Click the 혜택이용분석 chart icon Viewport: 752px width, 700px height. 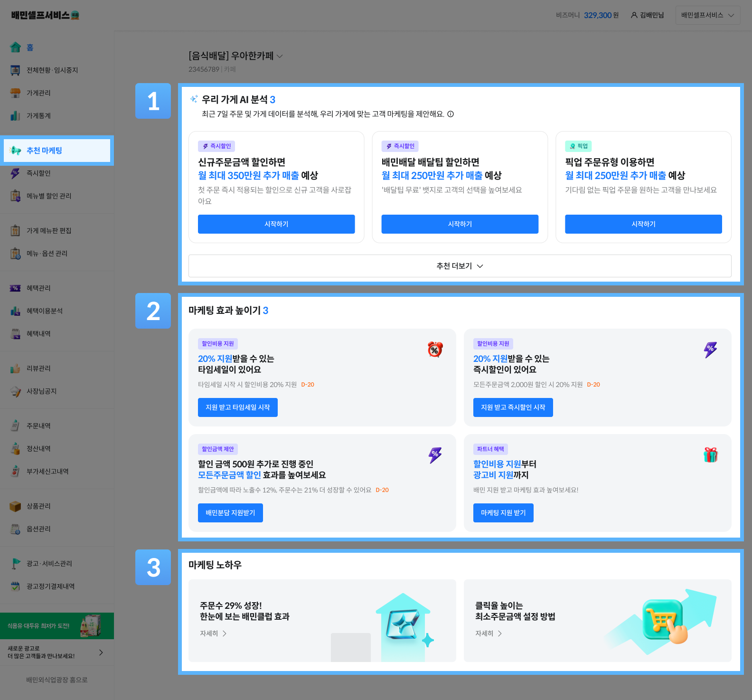(x=16, y=311)
